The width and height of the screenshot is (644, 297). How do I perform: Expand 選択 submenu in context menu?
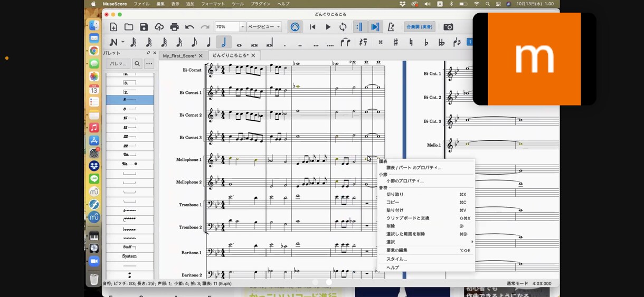[x=427, y=242]
